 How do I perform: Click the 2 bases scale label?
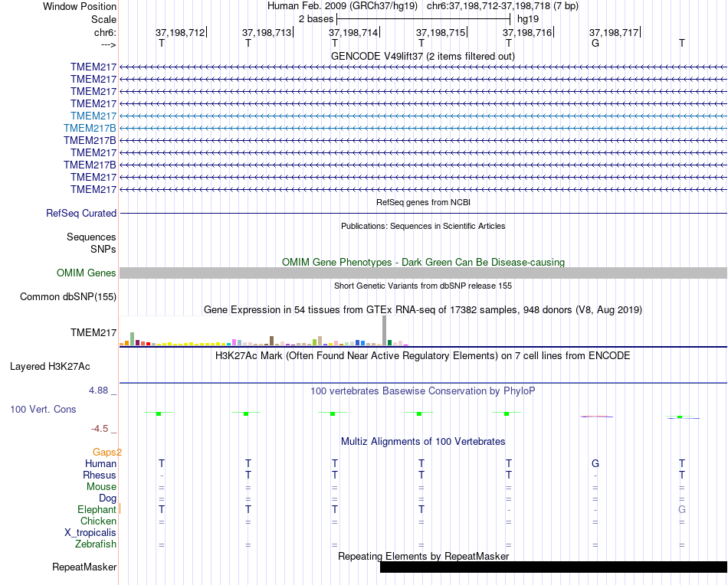316,19
